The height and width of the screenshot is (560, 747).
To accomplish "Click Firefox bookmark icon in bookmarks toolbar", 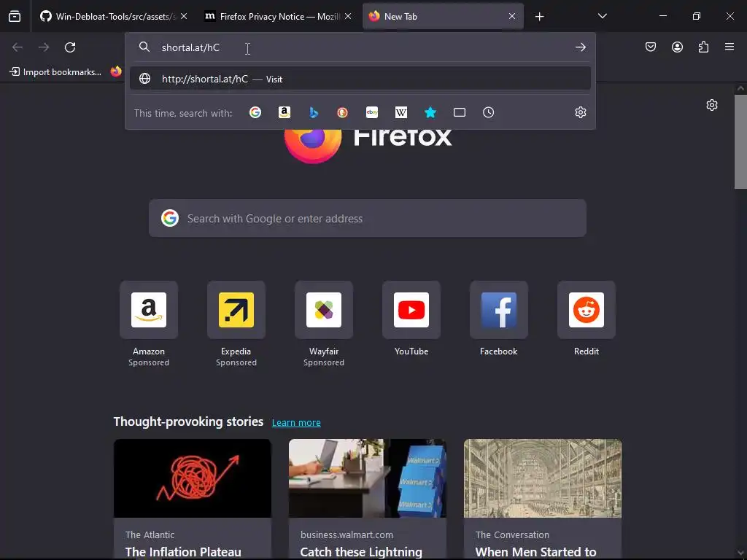I will tap(116, 72).
